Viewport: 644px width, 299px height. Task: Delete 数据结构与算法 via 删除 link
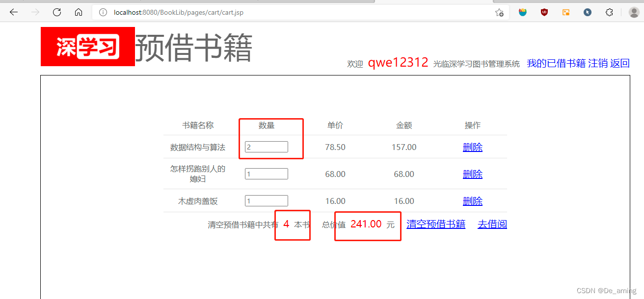(x=473, y=147)
